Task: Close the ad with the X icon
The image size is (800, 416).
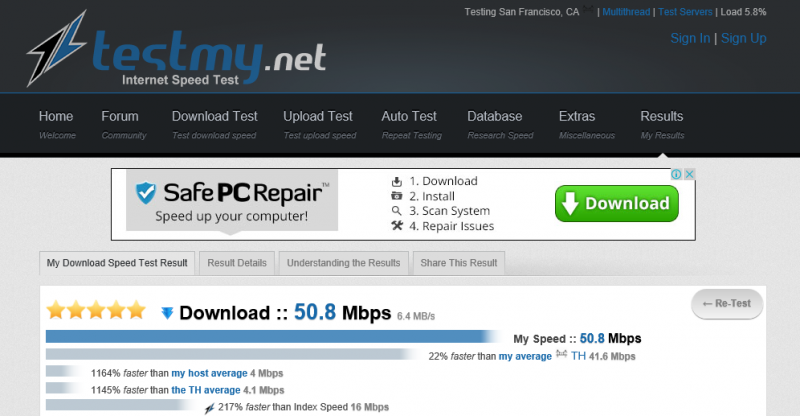Action: 689,174
